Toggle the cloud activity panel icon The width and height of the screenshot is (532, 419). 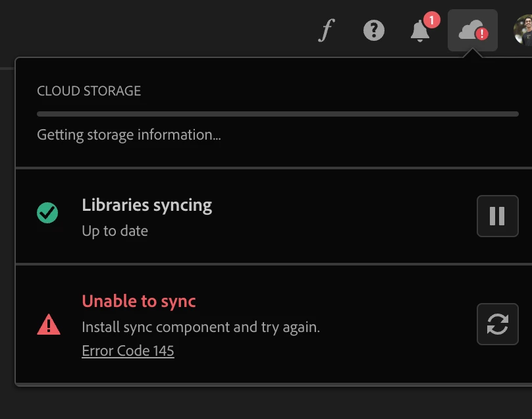point(471,30)
